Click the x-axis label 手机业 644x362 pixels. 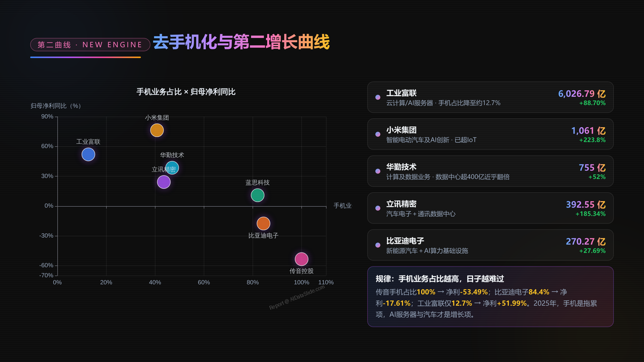[343, 206]
